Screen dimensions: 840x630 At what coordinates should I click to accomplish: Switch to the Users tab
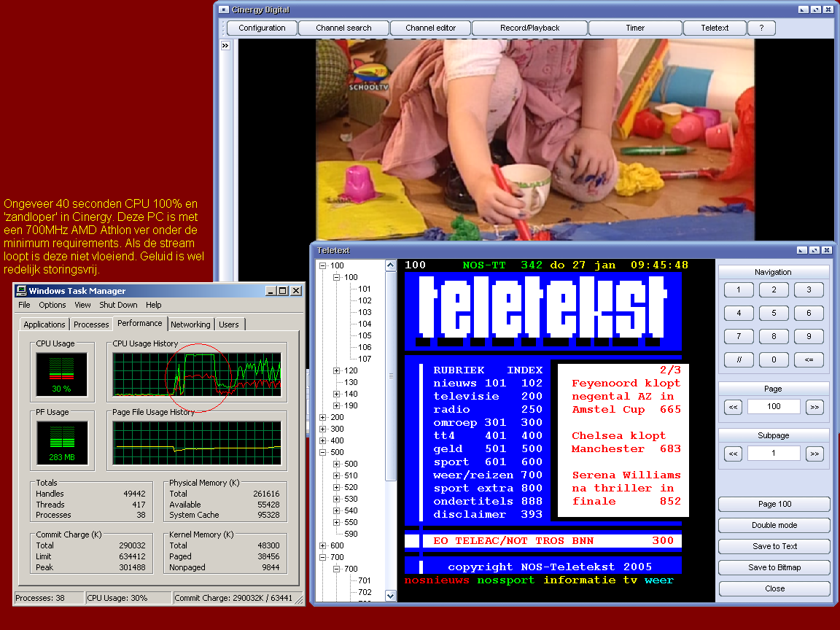[229, 324]
